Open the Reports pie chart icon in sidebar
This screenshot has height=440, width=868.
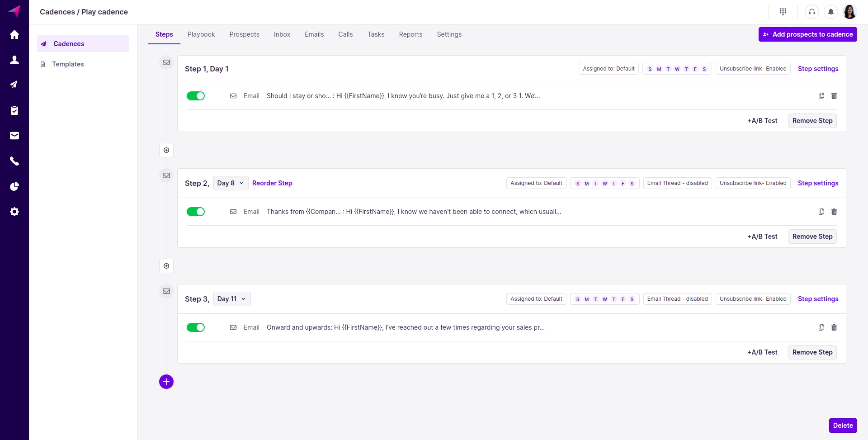[x=14, y=186]
